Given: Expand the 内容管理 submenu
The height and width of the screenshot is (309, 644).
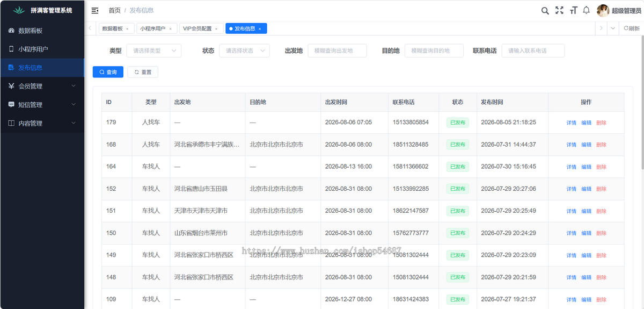Looking at the screenshot, I should [x=74, y=123].
